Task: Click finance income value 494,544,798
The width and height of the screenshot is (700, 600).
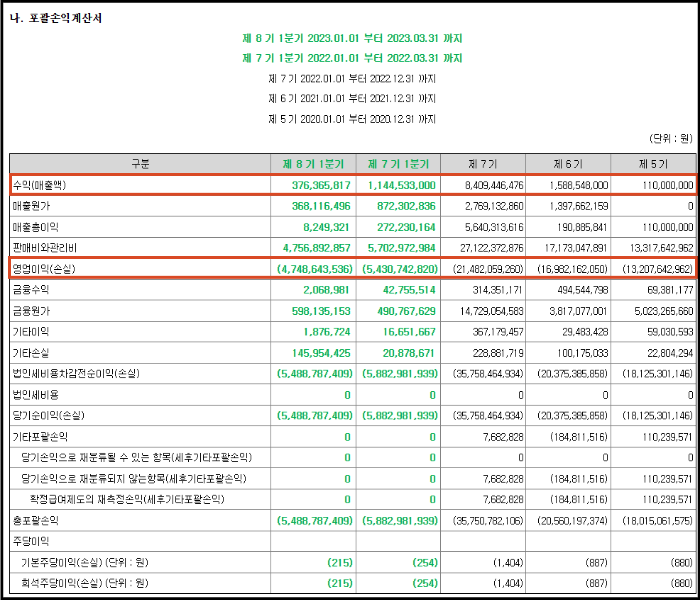Action: [x=583, y=290]
